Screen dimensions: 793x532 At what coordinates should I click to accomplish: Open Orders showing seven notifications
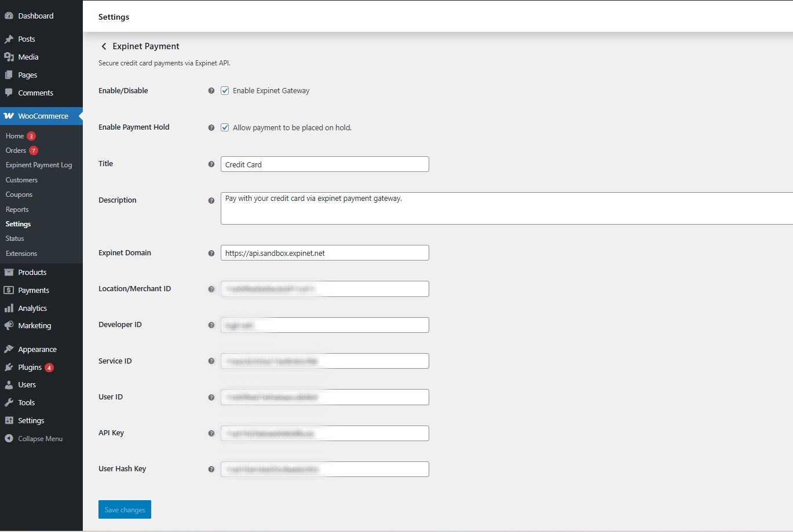click(16, 150)
